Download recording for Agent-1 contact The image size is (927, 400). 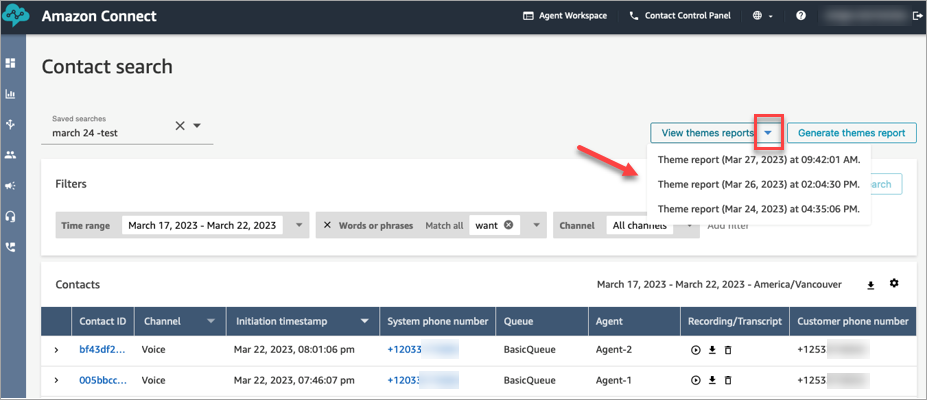pyautogui.click(x=711, y=381)
